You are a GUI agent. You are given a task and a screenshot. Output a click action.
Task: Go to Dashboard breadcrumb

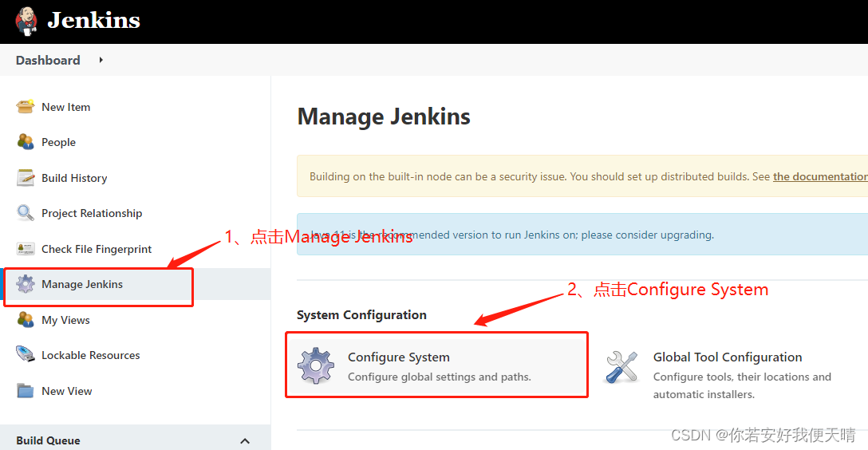point(48,61)
